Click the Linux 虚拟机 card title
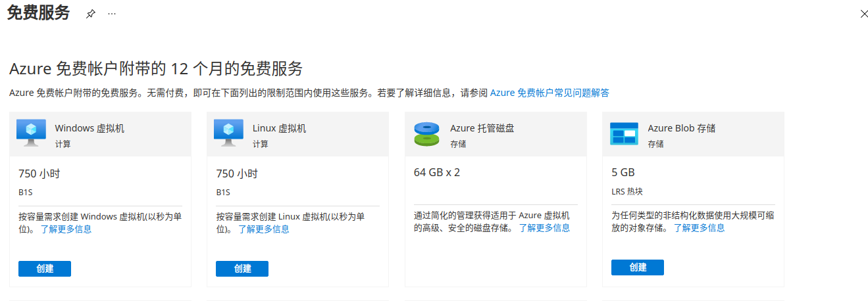The height and width of the screenshot is (301, 868). tap(279, 128)
